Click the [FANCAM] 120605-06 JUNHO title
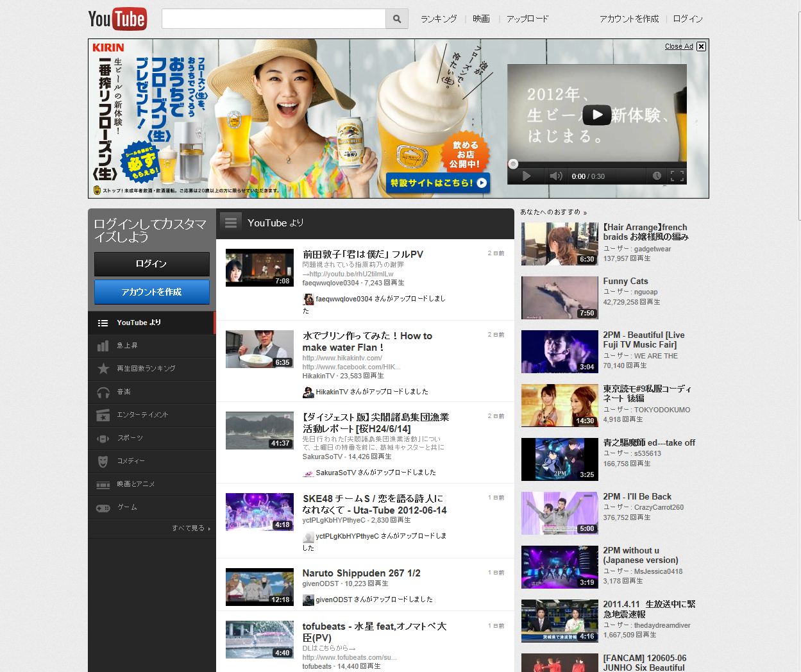801x672 pixels. pos(645,663)
